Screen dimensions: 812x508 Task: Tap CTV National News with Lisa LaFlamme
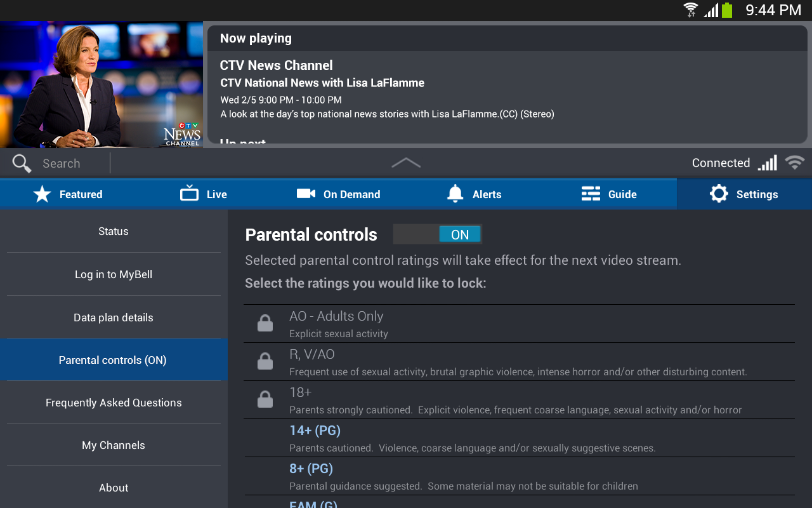tap(322, 83)
